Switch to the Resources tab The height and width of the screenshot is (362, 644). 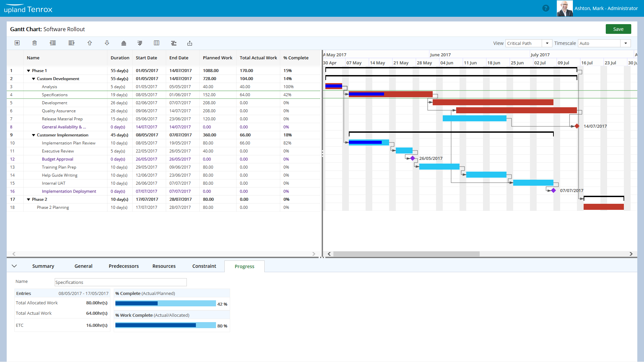click(164, 266)
